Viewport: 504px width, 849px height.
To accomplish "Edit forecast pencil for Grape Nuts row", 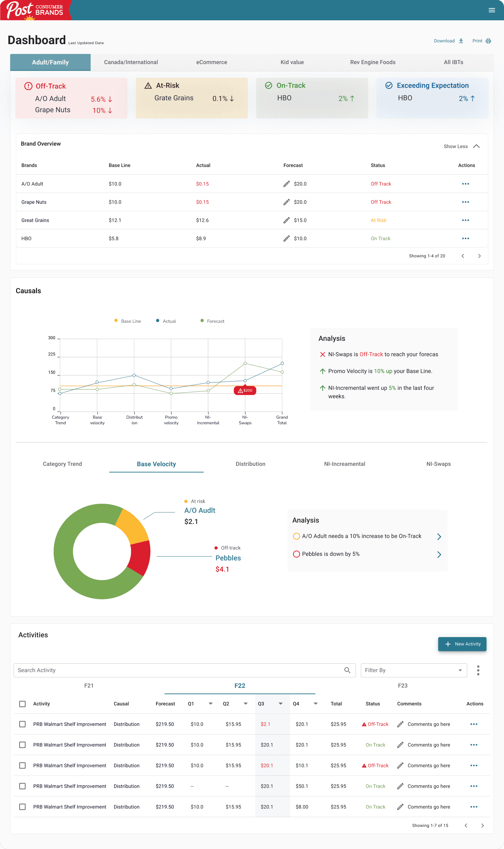I will 287,202.
